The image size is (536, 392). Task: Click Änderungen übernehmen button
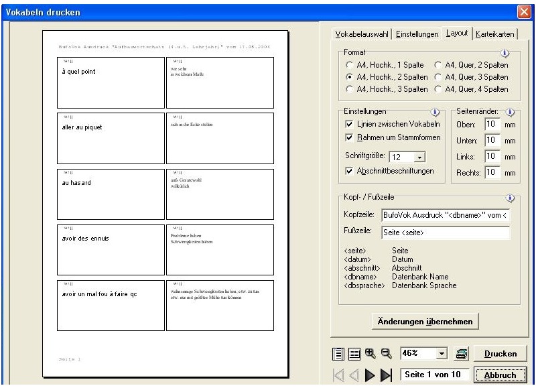(x=425, y=322)
